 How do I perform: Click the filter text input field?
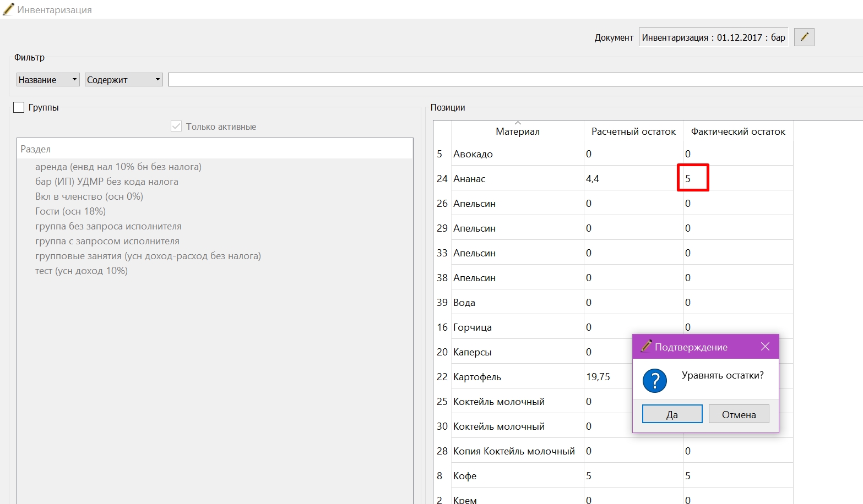pos(515,80)
